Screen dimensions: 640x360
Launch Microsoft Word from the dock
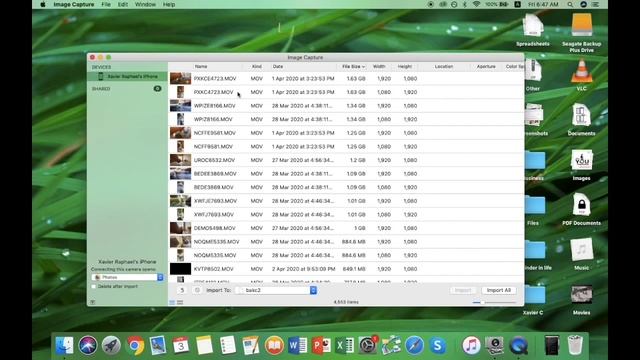[x=298, y=346]
